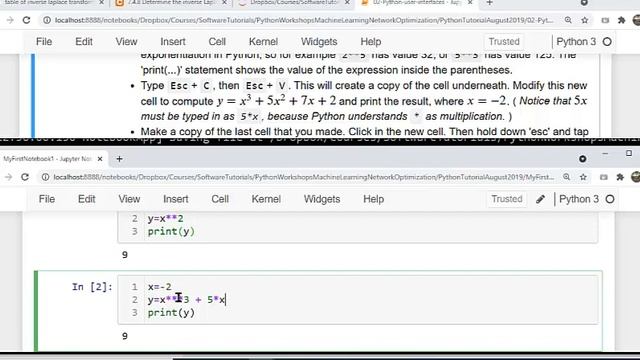
Task: Go forward in top browser window
Action: [10, 20]
